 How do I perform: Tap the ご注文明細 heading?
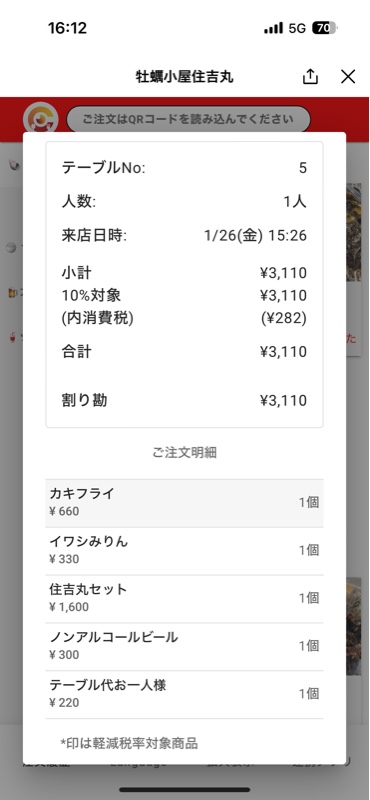(x=184, y=453)
